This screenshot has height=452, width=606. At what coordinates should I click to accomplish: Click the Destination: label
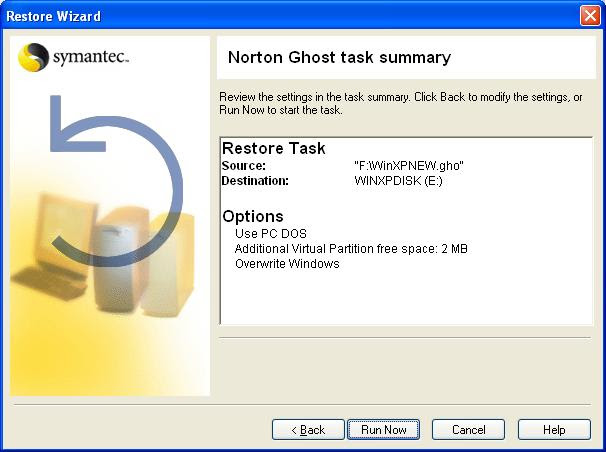[x=255, y=180]
